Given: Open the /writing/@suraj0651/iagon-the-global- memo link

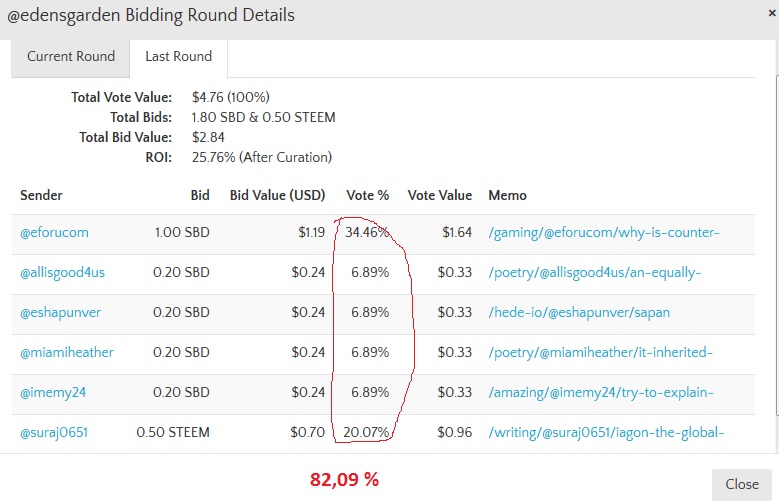Looking at the screenshot, I should click(606, 432).
